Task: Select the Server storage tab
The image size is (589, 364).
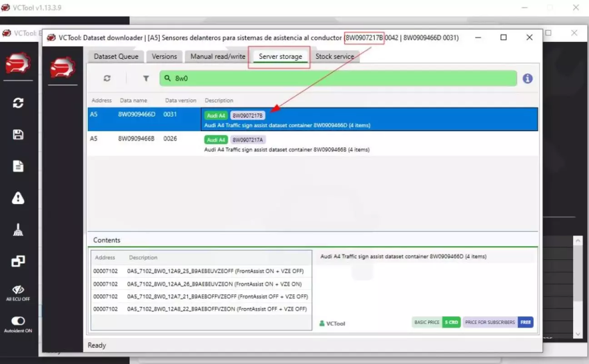Action: [x=280, y=56]
